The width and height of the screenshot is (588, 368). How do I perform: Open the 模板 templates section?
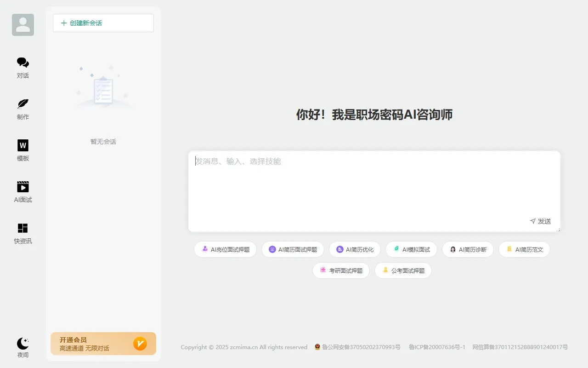click(x=23, y=150)
